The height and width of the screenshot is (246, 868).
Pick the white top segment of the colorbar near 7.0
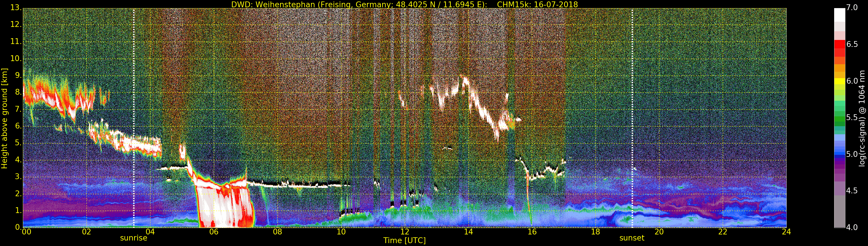pos(839,14)
